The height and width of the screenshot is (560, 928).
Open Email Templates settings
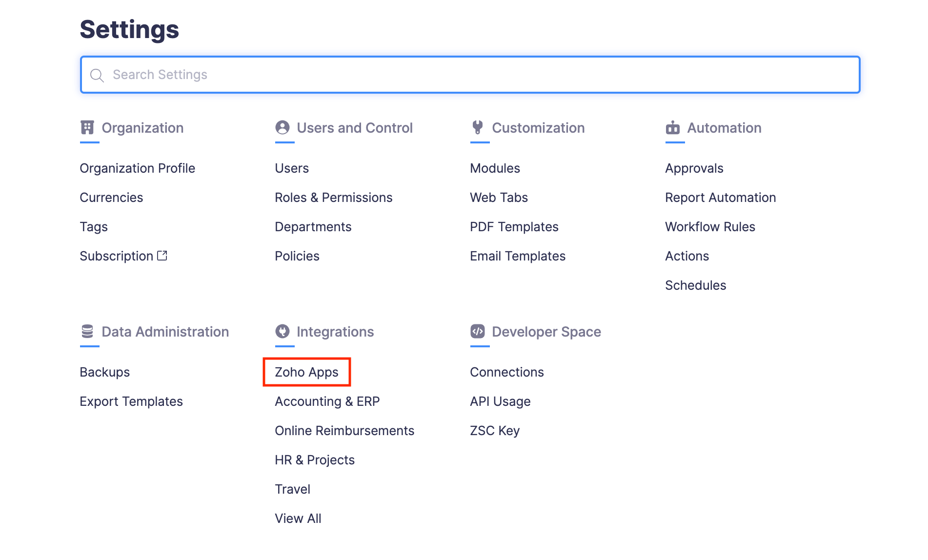click(518, 256)
